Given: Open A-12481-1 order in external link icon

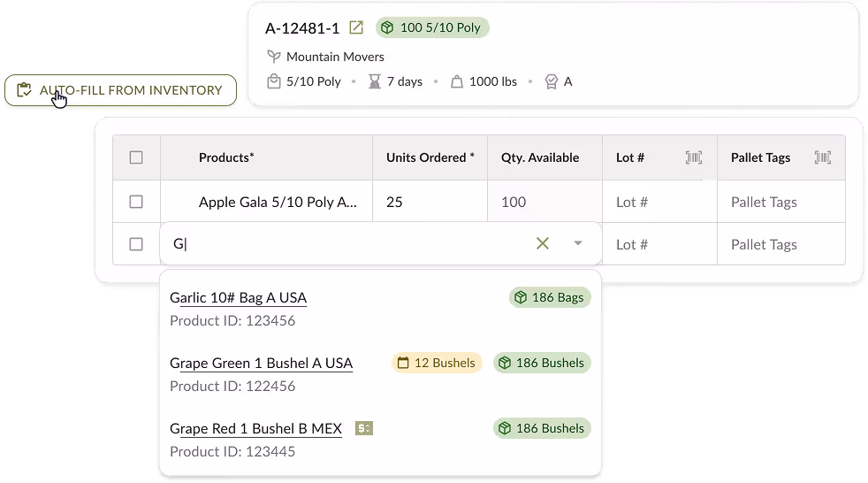Looking at the screenshot, I should [356, 27].
